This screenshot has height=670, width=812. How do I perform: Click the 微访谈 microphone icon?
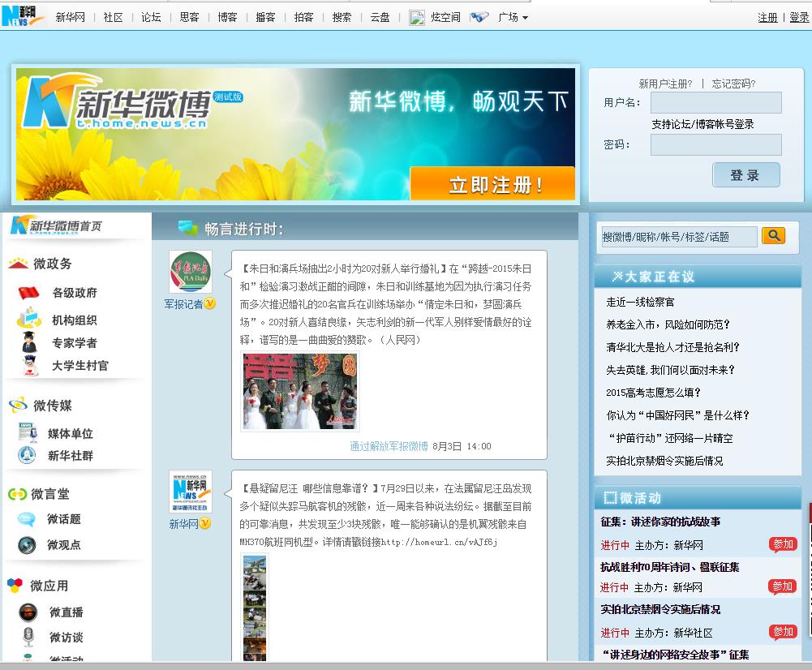pos(28,637)
